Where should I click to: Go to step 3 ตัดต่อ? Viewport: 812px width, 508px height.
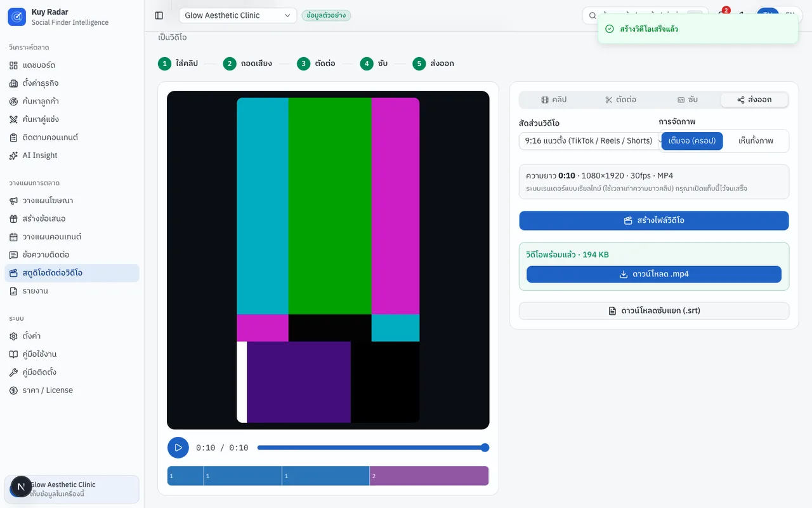pyautogui.click(x=316, y=63)
